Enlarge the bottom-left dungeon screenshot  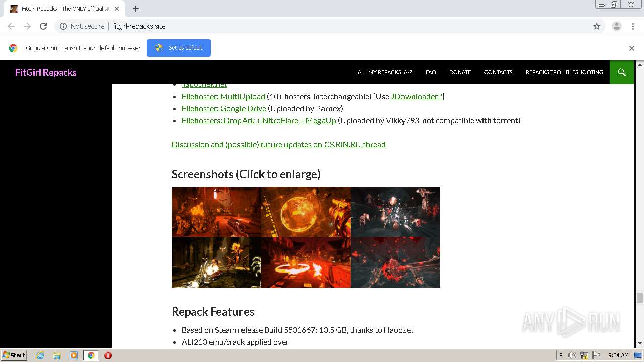pyautogui.click(x=216, y=262)
